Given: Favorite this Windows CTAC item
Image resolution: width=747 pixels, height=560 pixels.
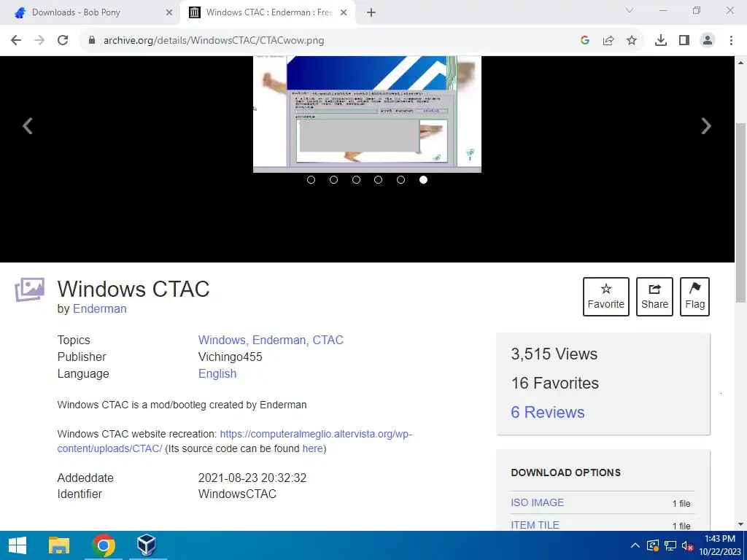Looking at the screenshot, I should pyautogui.click(x=606, y=297).
